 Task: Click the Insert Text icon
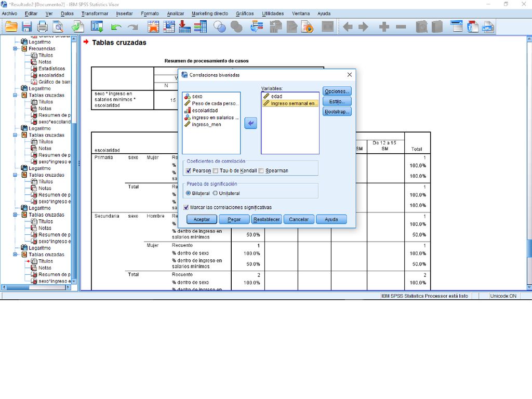click(x=488, y=27)
